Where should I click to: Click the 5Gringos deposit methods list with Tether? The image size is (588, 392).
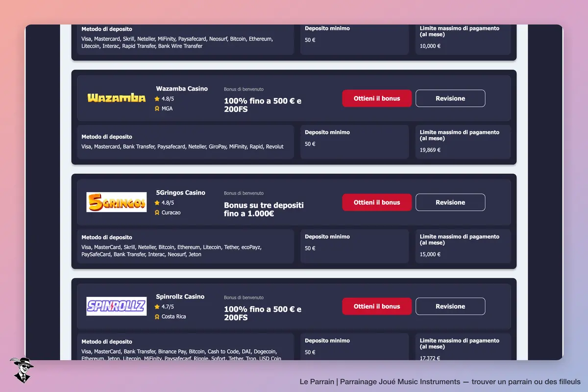171,251
